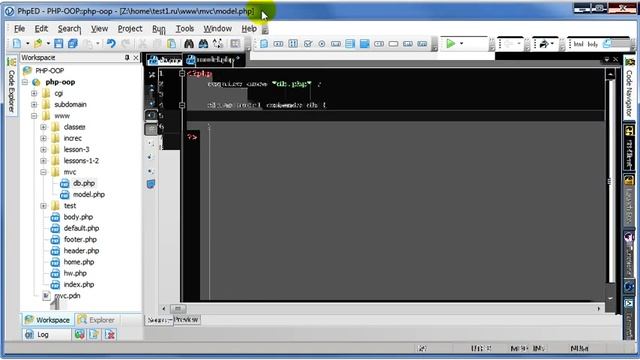Open the Log tab
Viewport: 640px width, 360px height.
[46, 335]
